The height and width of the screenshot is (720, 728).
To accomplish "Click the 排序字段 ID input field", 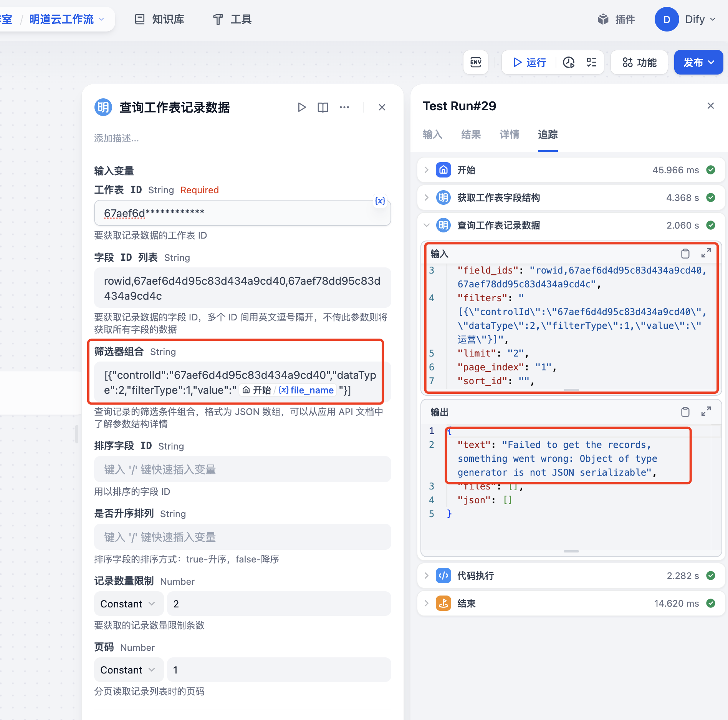I will click(x=242, y=469).
